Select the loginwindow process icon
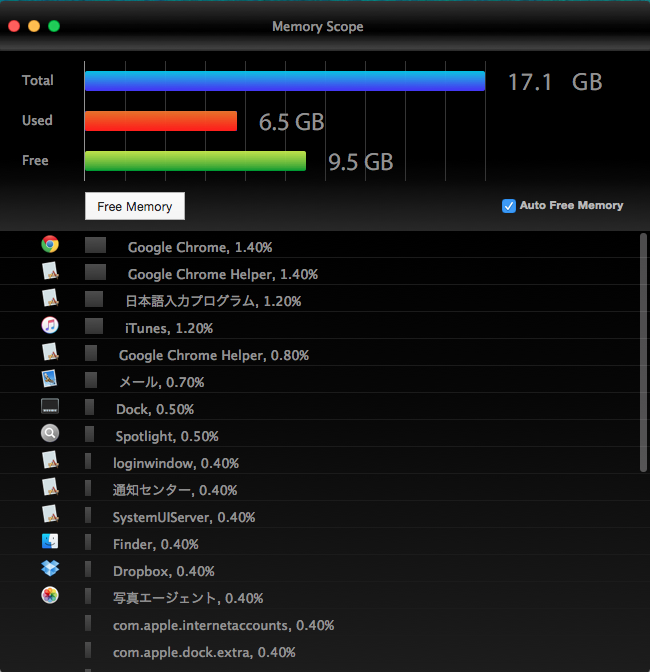Viewport: 650px width, 672px height. pyautogui.click(x=50, y=460)
